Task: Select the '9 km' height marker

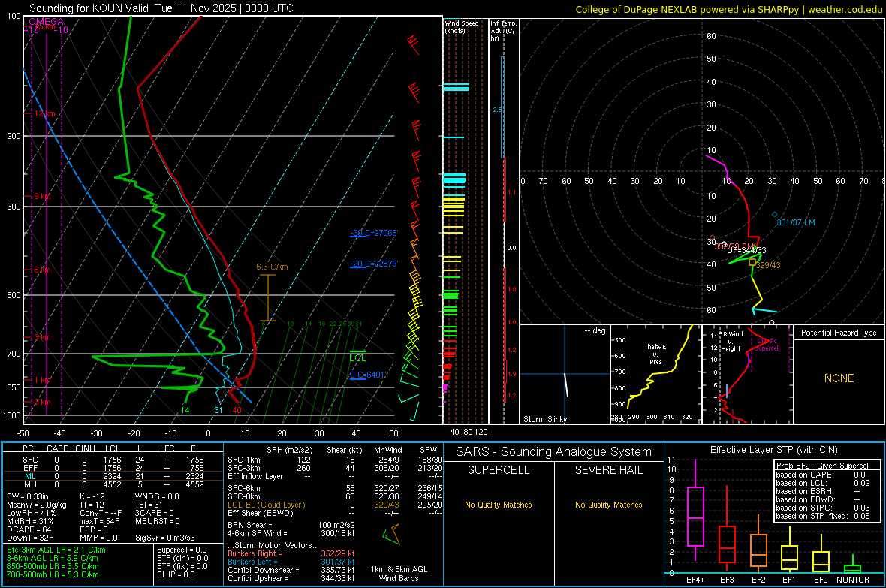Action: [42, 196]
